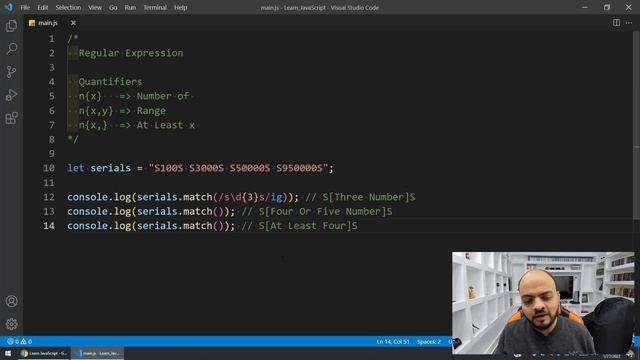Screen dimensions: 640x360
Task: Click the regex /s\d{3}s/ig on line 12
Action: pyautogui.click(x=250, y=197)
